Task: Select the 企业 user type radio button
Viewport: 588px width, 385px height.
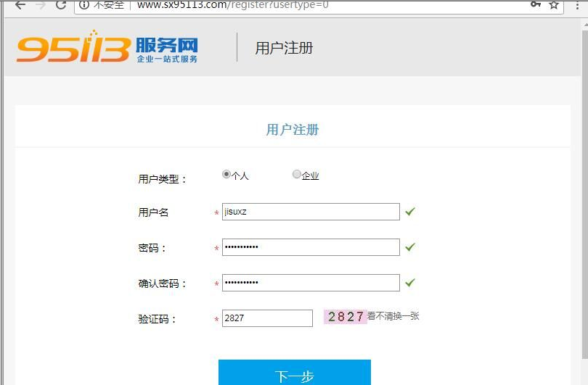Action: pos(296,175)
